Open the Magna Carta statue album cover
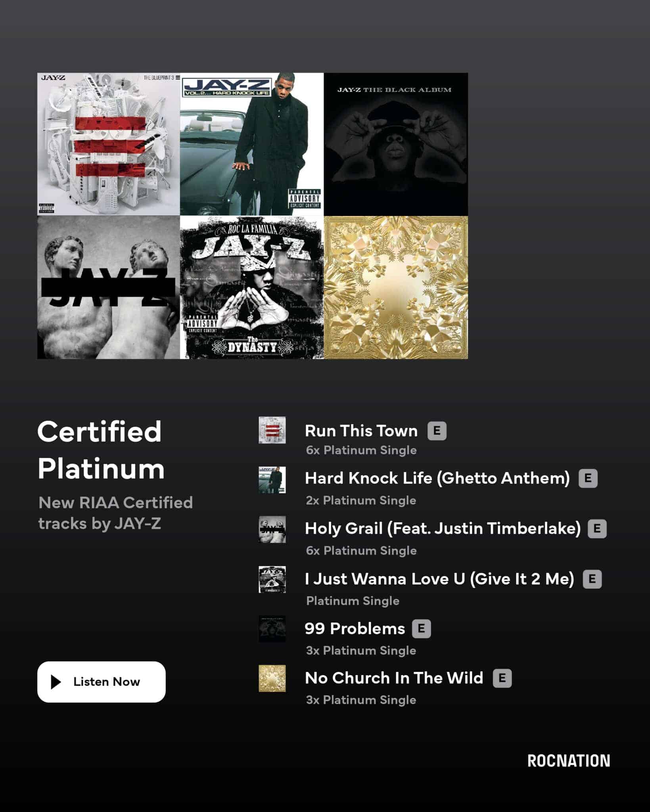The height and width of the screenshot is (812, 650). pyautogui.click(x=109, y=287)
